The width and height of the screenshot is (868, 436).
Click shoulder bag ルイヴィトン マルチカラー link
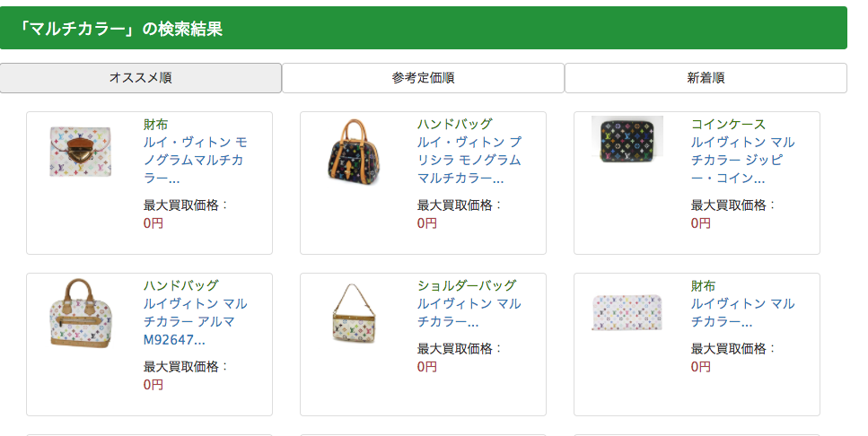pyautogui.click(x=469, y=312)
